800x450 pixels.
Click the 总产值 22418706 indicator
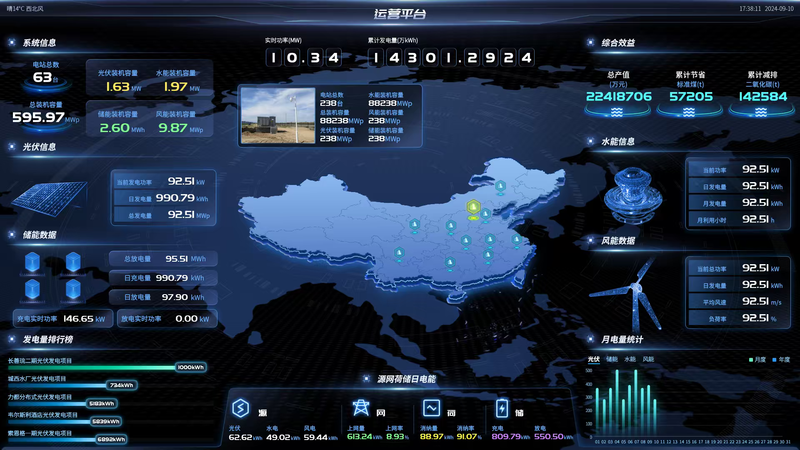click(618, 96)
